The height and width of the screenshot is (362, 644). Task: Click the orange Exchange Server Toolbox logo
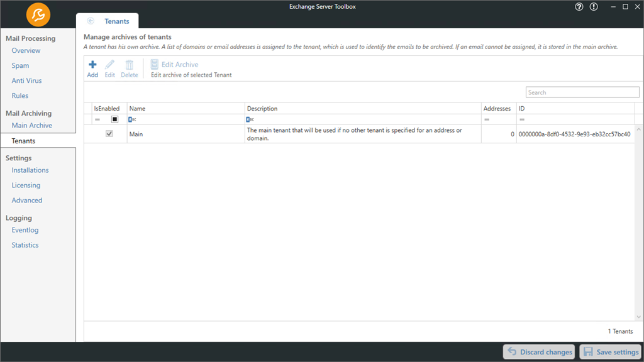click(38, 15)
